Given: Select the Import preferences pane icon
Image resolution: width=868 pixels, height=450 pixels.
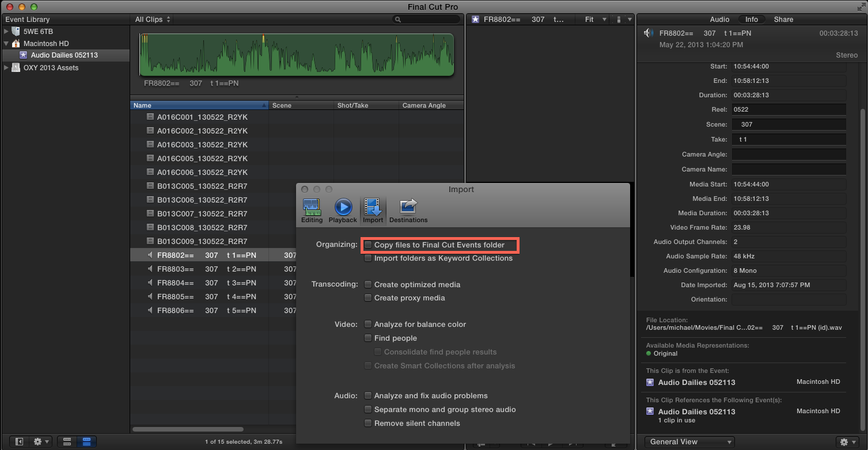Looking at the screenshot, I should click(x=373, y=211).
